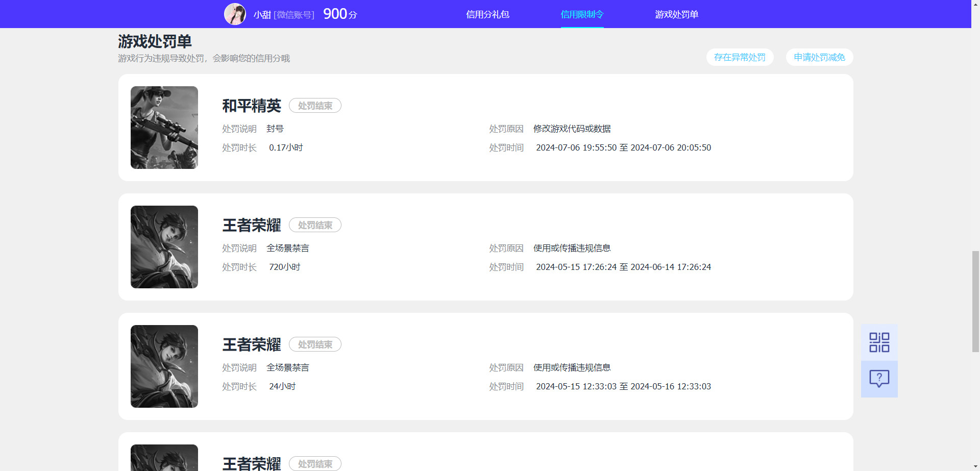Click the 900分 credit score

340,14
